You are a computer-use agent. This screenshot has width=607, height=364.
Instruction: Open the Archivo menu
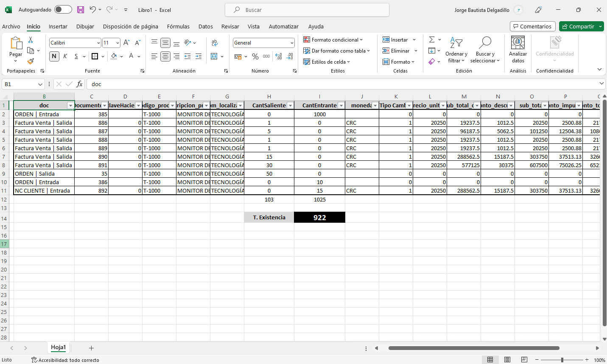pyautogui.click(x=11, y=26)
